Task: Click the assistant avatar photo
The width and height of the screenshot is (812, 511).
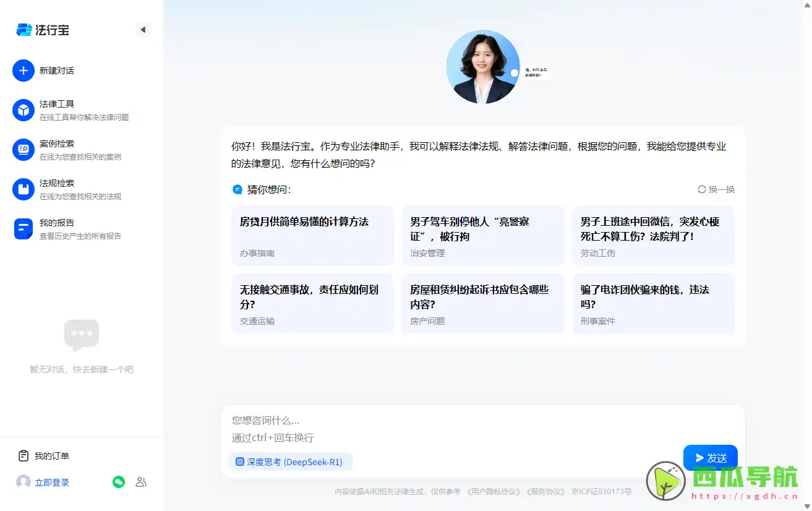Action: (482, 66)
